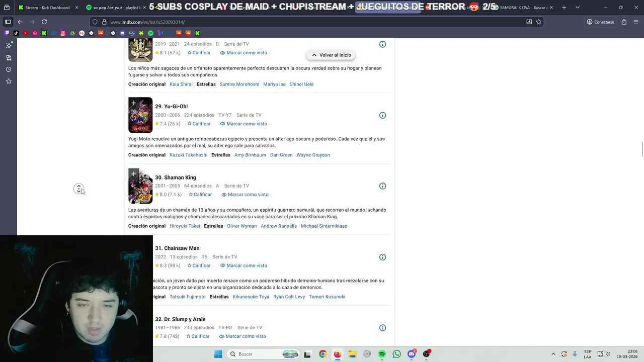Open the history panel in sidebar

pyautogui.click(x=9, y=69)
